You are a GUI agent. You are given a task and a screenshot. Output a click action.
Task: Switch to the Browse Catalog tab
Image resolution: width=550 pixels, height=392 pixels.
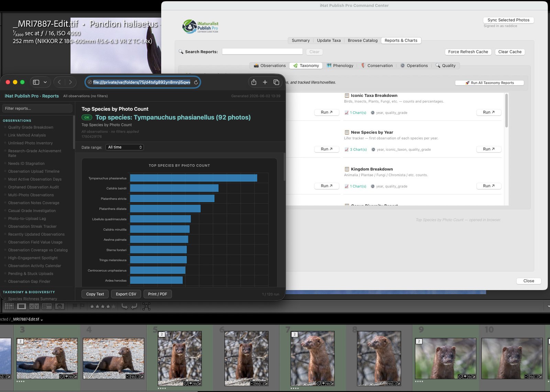pyautogui.click(x=362, y=40)
